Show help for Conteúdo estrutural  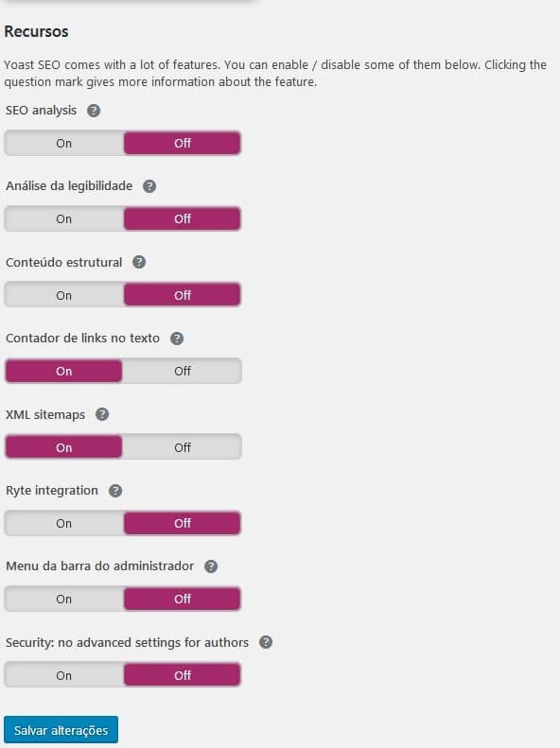(x=139, y=262)
